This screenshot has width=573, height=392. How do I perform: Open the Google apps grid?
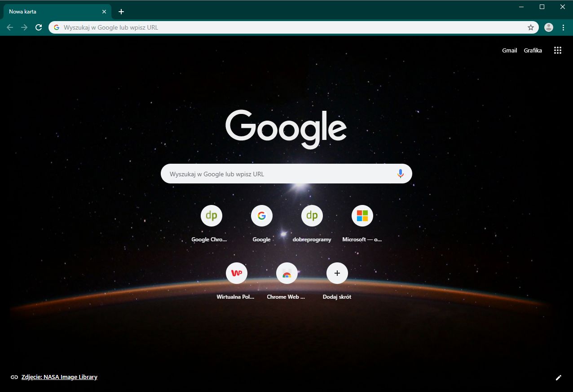coord(558,50)
